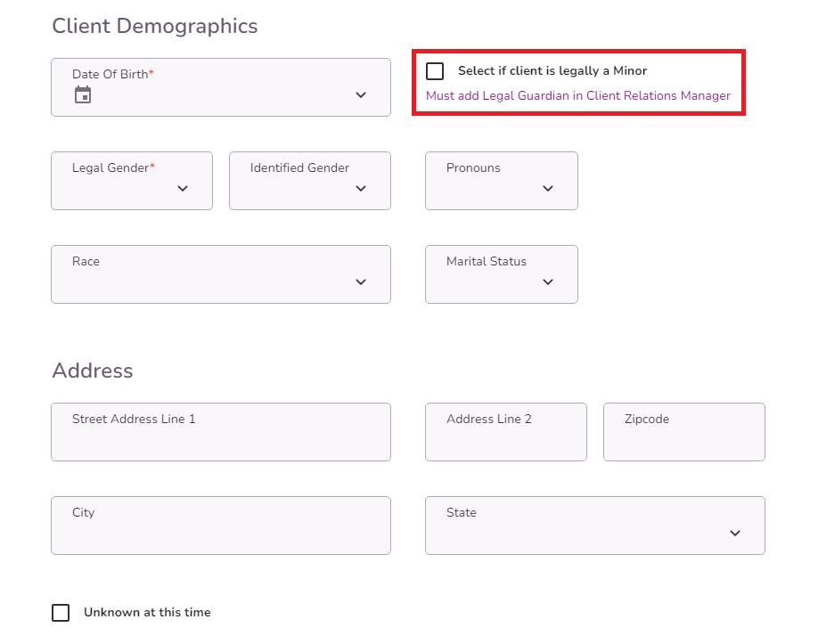This screenshot has width=818, height=644.
Task: Click the Zipcode input field
Action: pos(683,432)
